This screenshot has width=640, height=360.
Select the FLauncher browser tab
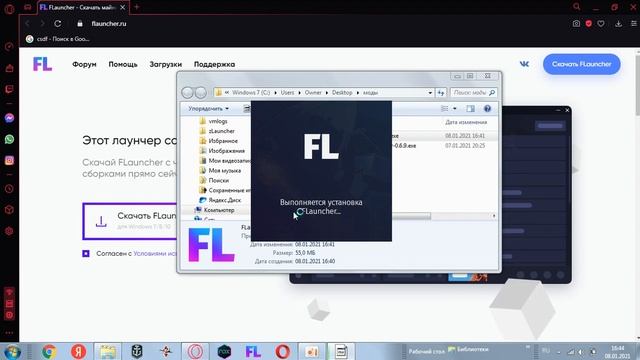pos(83,7)
